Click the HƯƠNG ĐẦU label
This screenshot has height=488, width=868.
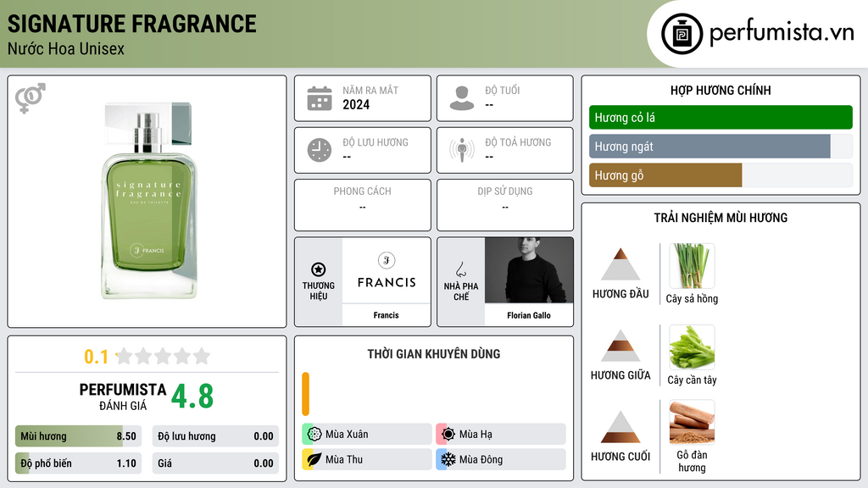tap(620, 294)
